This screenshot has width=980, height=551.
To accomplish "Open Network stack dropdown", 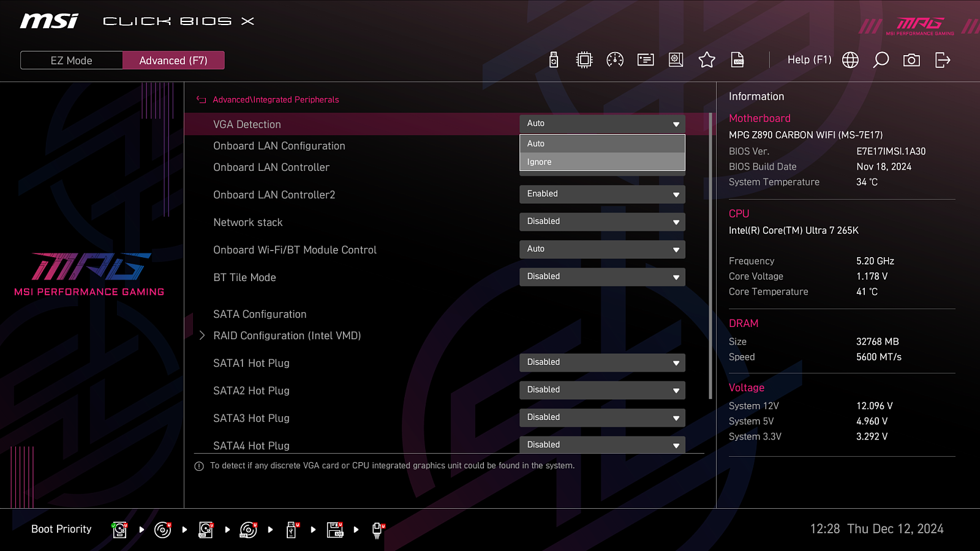I will tap(602, 222).
